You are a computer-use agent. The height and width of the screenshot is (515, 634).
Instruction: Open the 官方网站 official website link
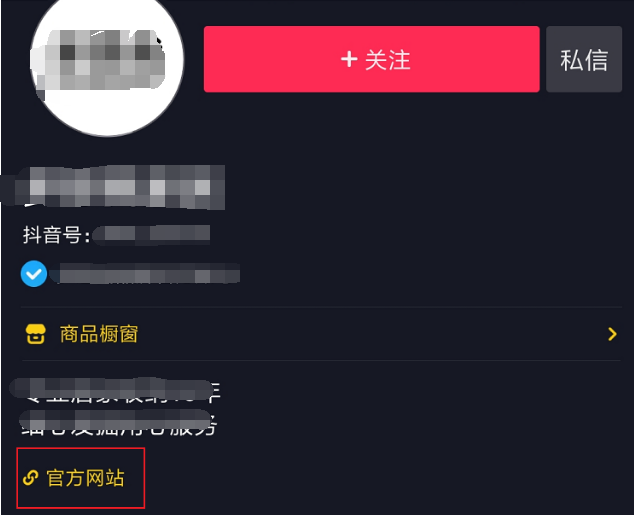click(x=85, y=477)
